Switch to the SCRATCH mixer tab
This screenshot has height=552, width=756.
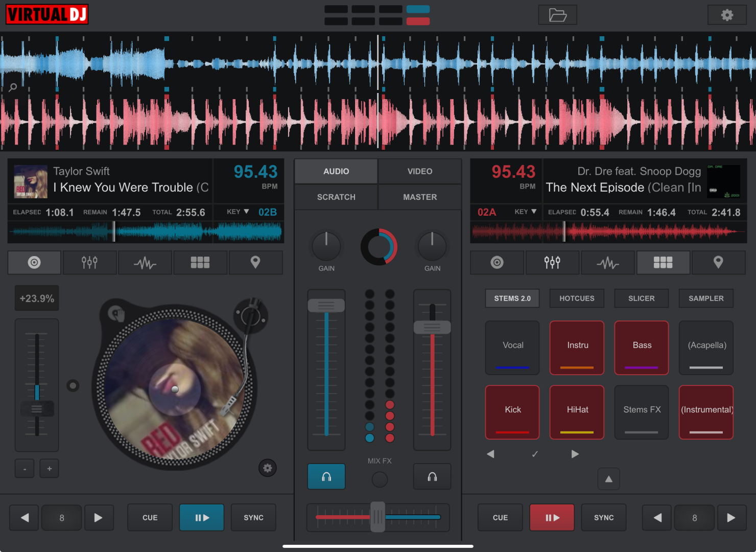(x=336, y=197)
